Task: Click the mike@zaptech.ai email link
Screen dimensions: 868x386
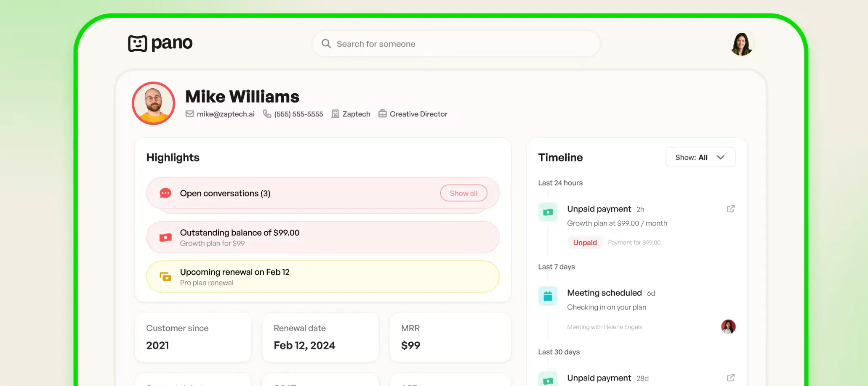Action: [x=226, y=114]
